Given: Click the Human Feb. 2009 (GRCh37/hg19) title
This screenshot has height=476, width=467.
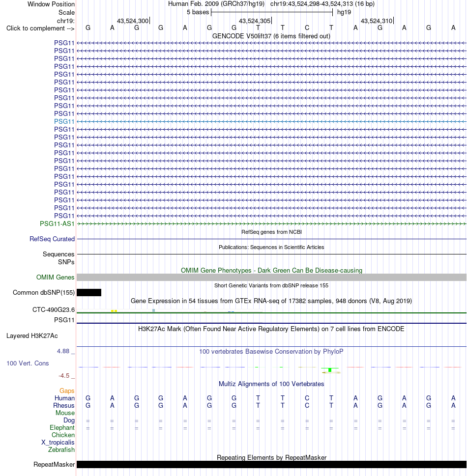Looking at the screenshot, I should [216, 4].
